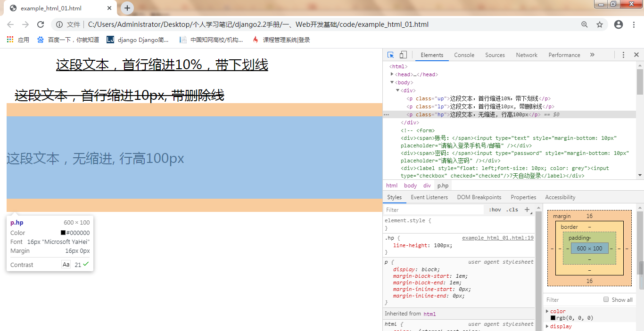This screenshot has height=331, width=644.
Task: Select the p class="hp" DOM row
Action: (509, 114)
